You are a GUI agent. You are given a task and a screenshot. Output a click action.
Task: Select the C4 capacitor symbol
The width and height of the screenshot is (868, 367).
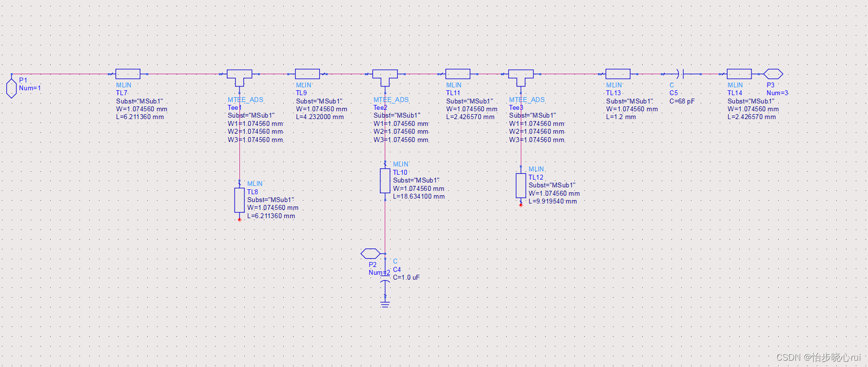pyautogui.click(x=385, y=280)
